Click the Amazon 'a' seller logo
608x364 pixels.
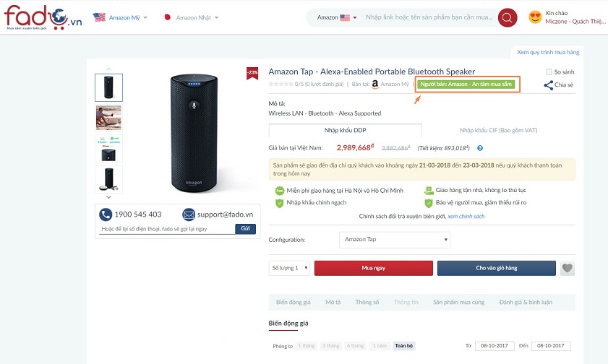pos(375,84)
